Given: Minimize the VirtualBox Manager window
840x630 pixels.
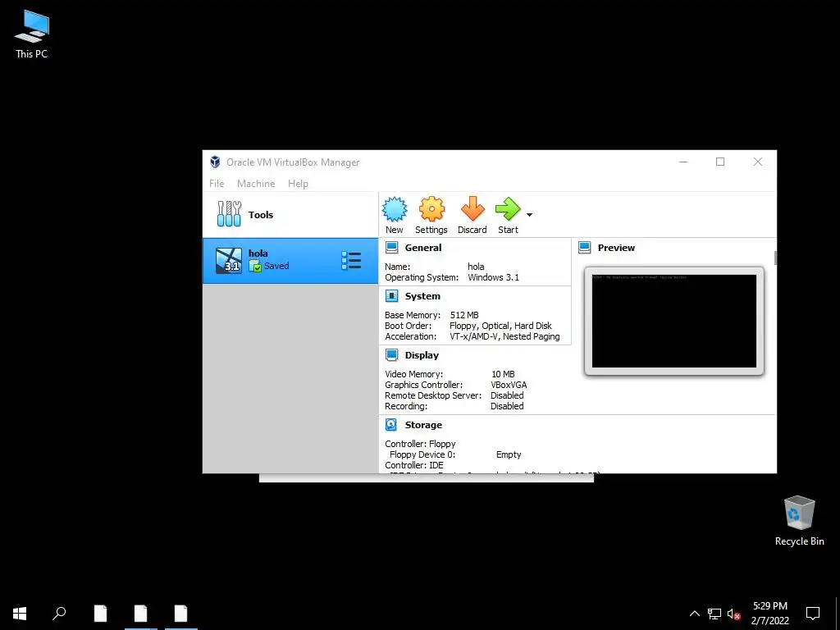Looking at the screenshot, I should (683, 162).
